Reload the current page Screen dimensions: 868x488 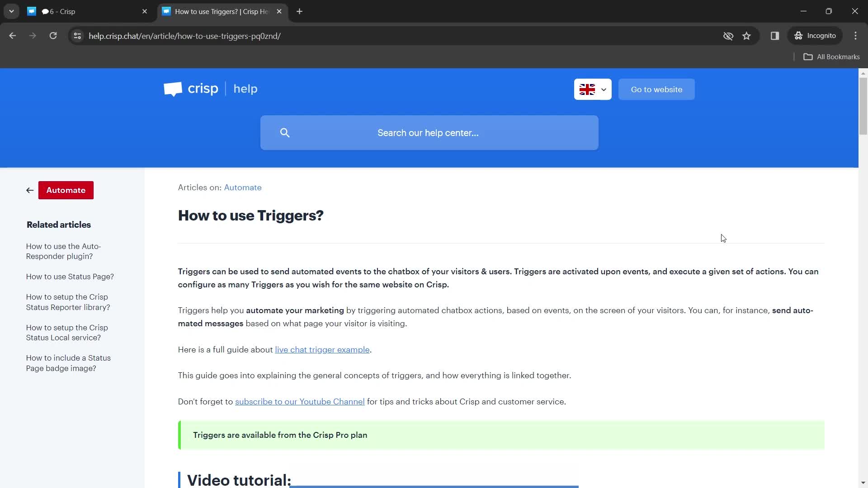53,36
